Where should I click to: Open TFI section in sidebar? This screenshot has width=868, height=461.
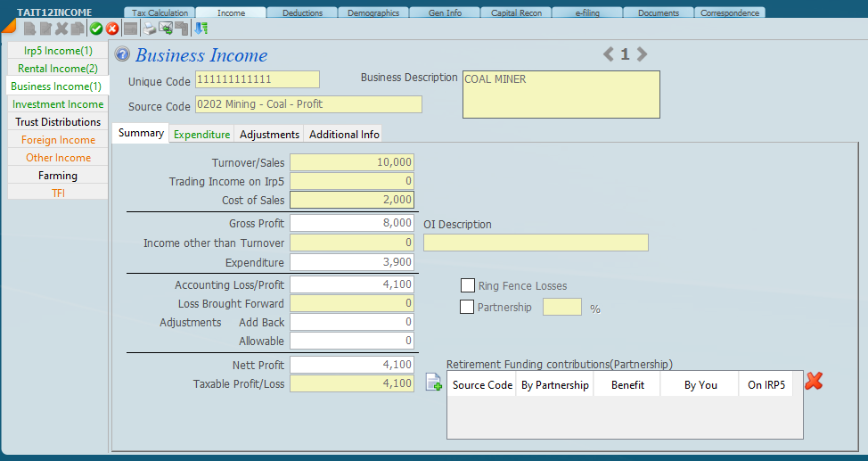pos(58,193)
